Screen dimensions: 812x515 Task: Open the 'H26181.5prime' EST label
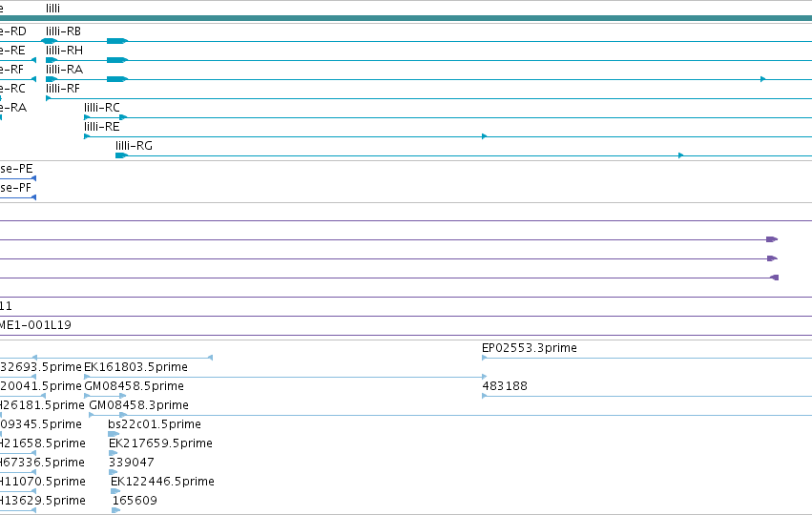(42, 405)
